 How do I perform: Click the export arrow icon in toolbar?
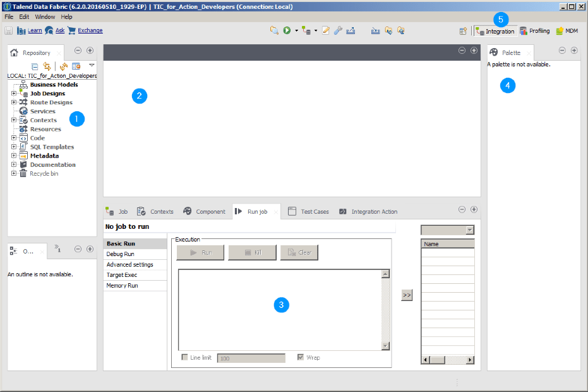pyautogui.click(x=351, y=31)
